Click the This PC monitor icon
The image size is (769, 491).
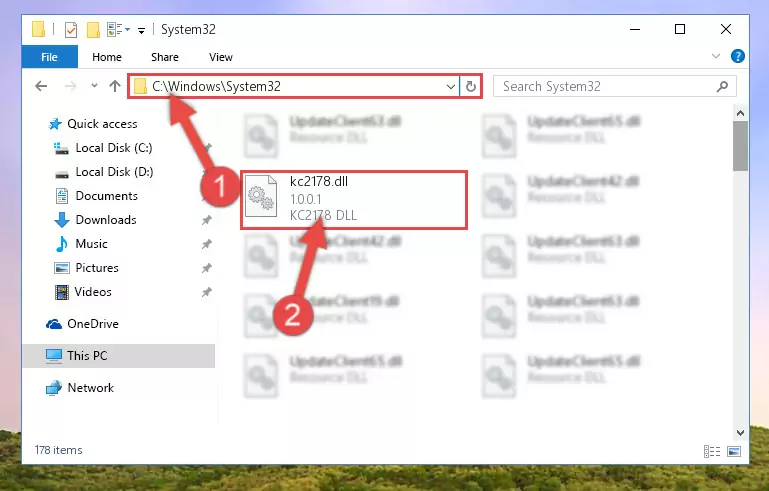[54, 356]
